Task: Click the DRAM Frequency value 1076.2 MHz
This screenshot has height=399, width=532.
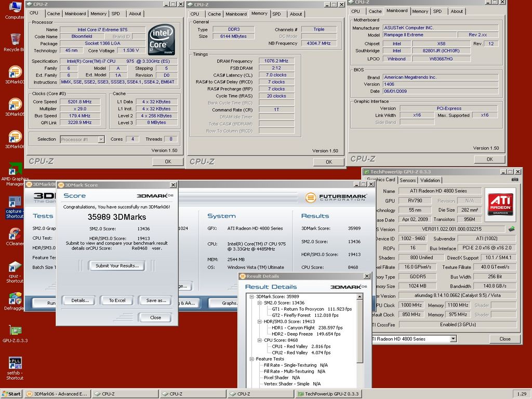Action: [276, 61]
